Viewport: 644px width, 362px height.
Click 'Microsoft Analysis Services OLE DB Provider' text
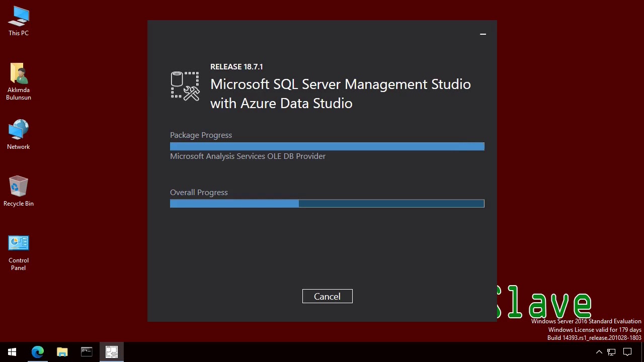(248, 156)
